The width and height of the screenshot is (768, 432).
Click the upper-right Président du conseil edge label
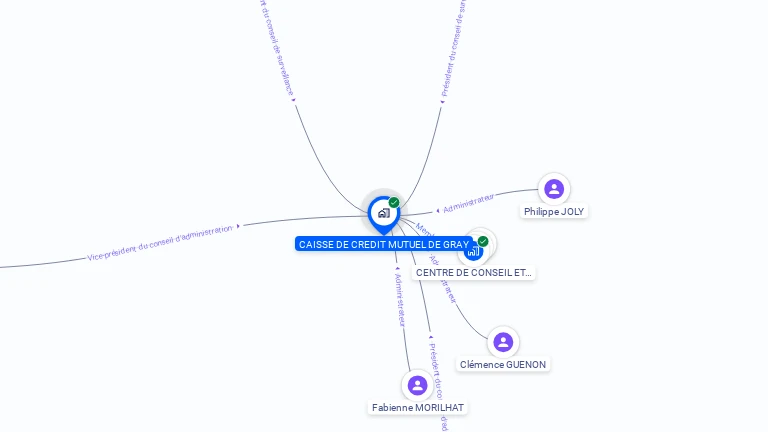click(x=454, y=48)
